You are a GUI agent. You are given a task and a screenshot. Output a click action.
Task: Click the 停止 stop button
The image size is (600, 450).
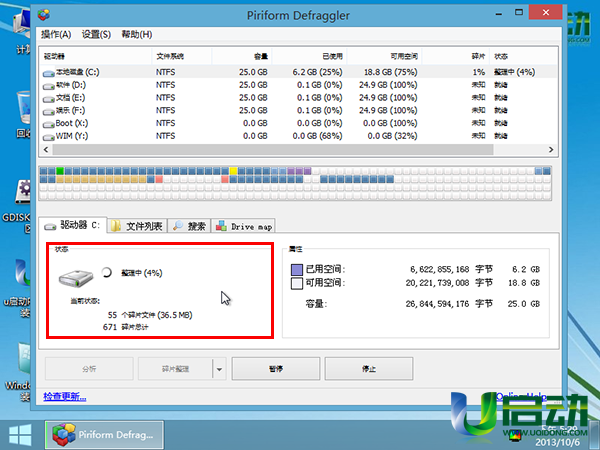point(369,368)
